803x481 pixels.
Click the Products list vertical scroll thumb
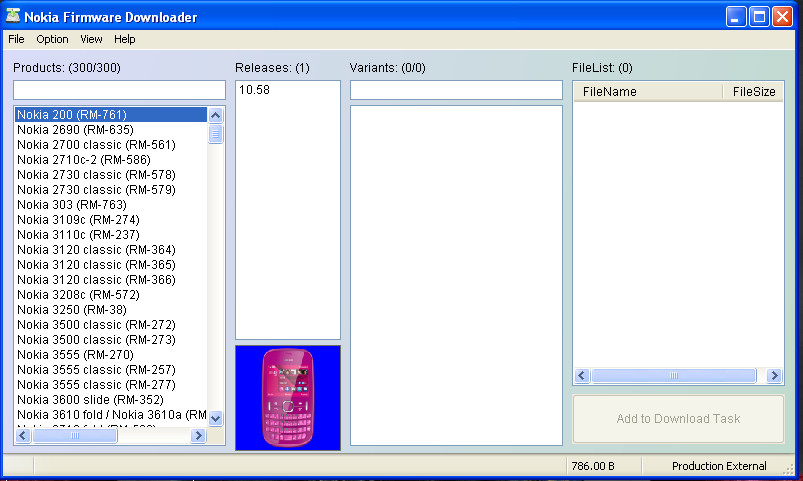click(x=216, y=134)
